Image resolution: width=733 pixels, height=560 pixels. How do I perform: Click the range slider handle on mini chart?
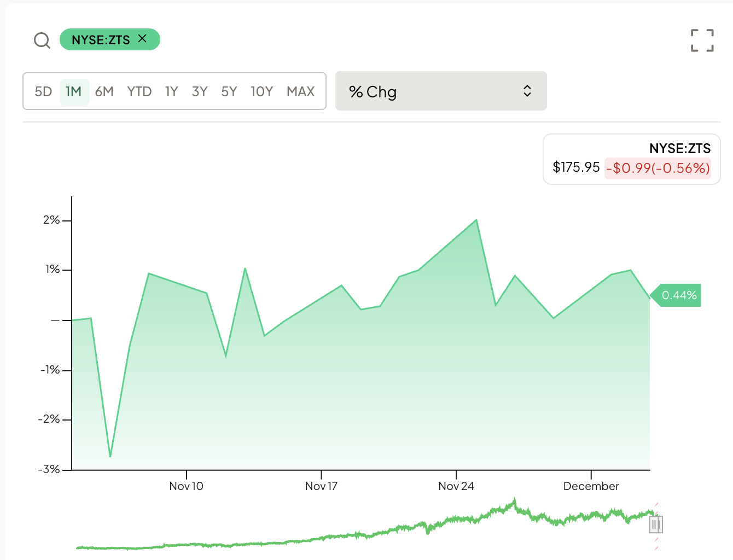tap(656, 525)
